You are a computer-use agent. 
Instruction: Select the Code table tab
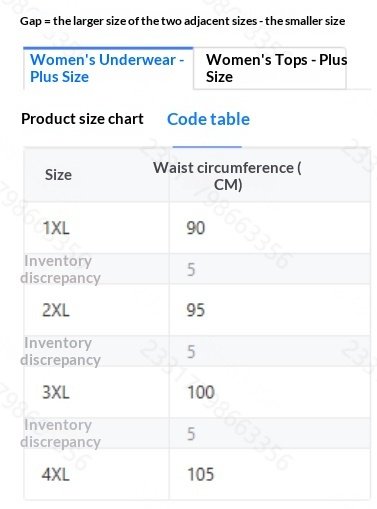tap(208, 119)
